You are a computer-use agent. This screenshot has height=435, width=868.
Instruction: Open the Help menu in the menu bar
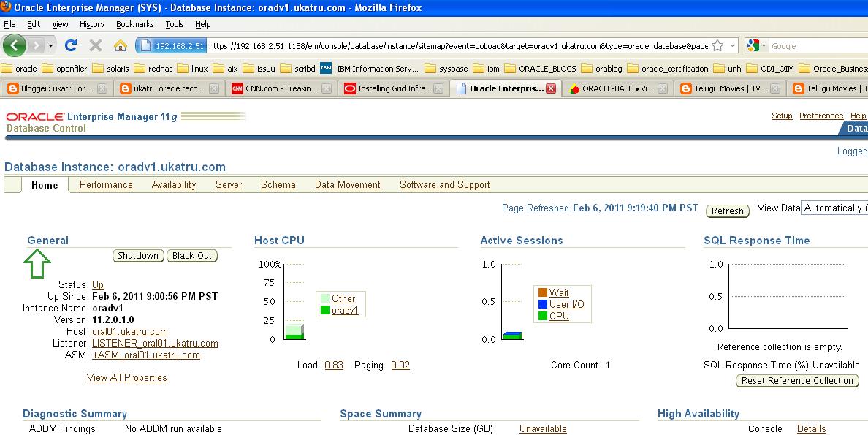[x=202, y=24]
